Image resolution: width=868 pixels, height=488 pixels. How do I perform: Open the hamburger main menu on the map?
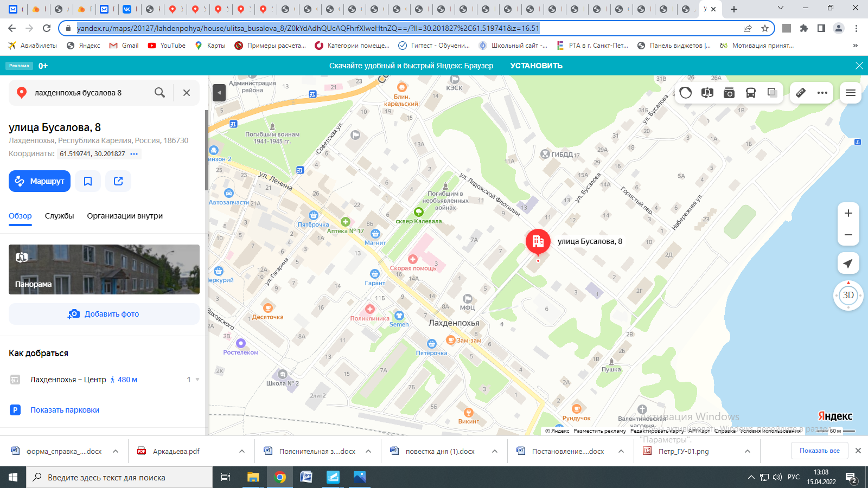(x=851, y=93)
